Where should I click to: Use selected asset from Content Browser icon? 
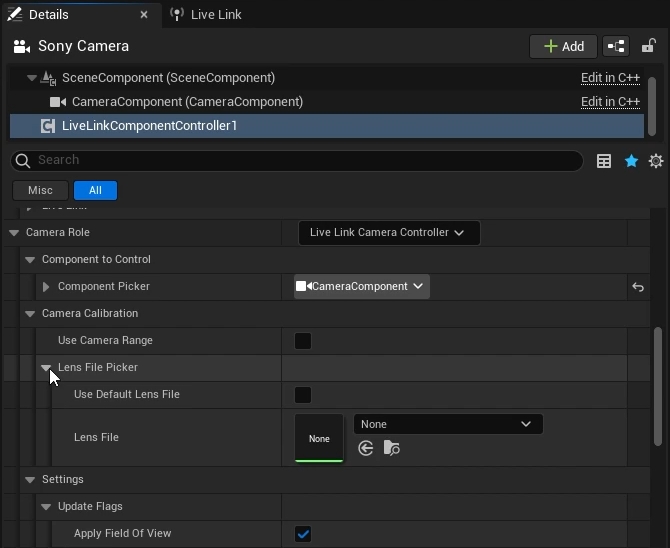(x=366, y=449)
